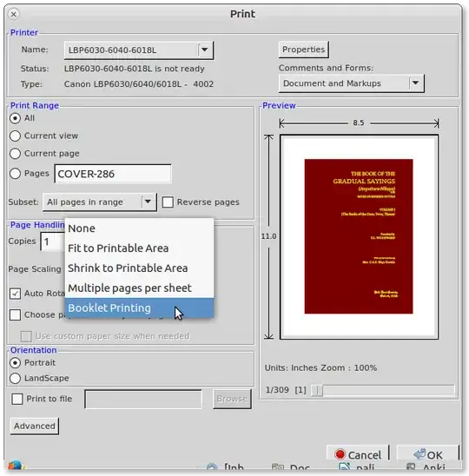Click the Copies input field
Viewport: 469px width, 476px height.
pyautogui.click(x=52, y=241)
